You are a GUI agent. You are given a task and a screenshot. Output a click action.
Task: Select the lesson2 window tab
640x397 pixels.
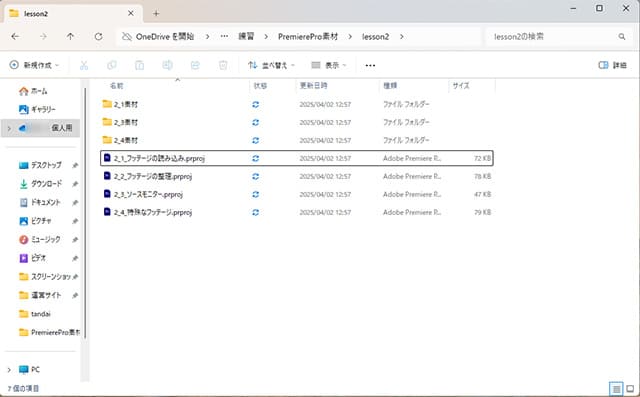(x=73, y=13)
